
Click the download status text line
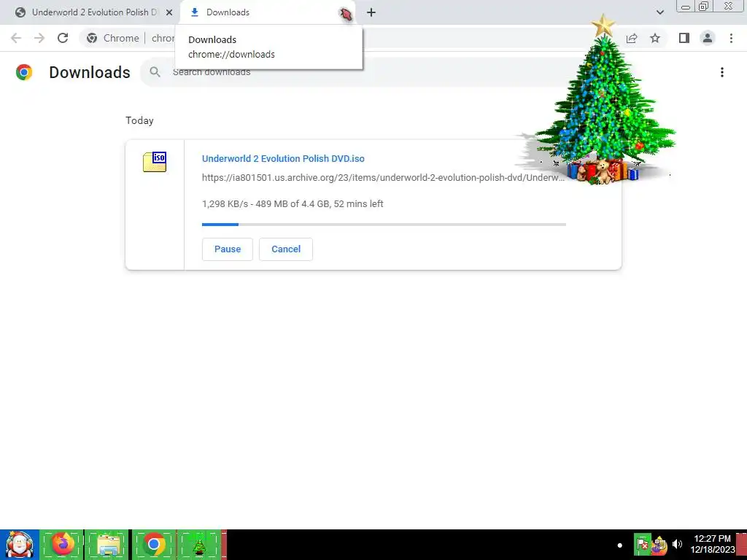coord(293,204)
